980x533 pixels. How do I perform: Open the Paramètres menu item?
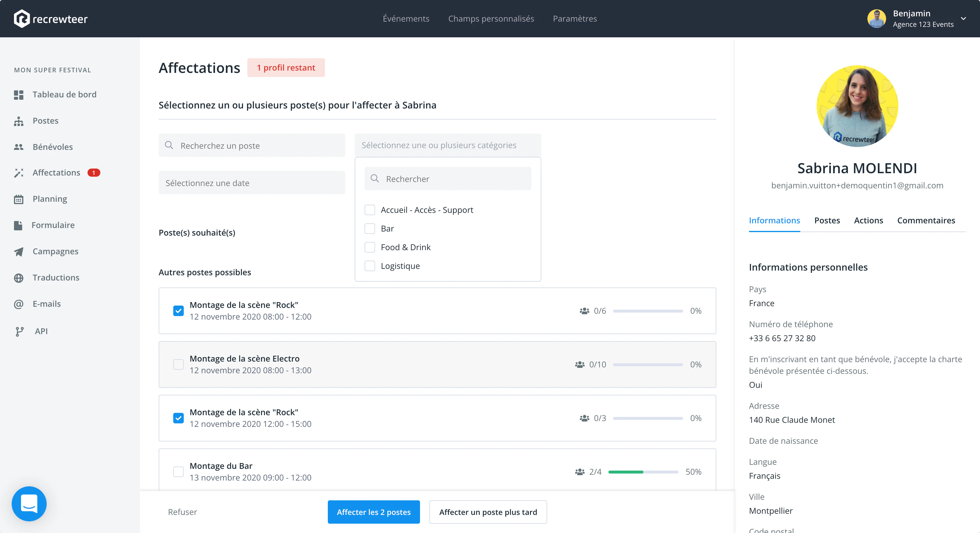point(575,19)
